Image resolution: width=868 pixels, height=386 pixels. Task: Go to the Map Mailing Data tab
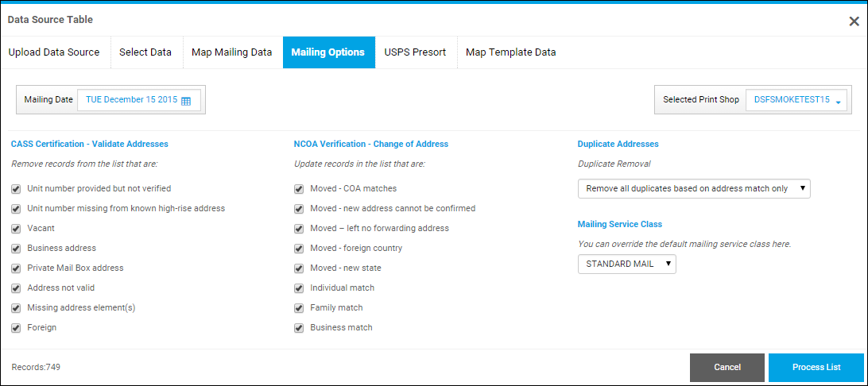tap(231, 52)
